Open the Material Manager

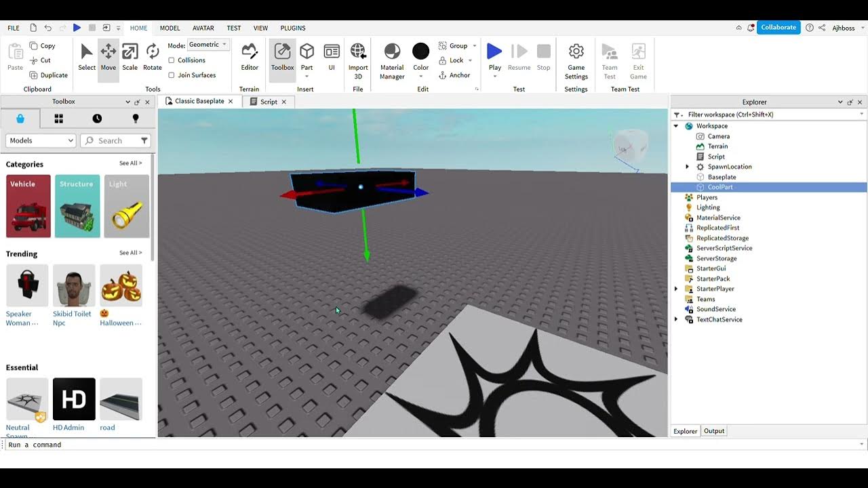click(x=392, y=61)
